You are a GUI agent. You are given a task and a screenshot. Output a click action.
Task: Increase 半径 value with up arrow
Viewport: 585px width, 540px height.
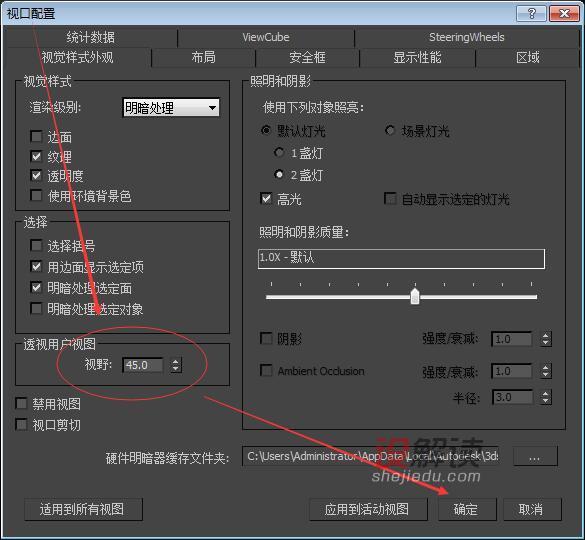(546, 393)
